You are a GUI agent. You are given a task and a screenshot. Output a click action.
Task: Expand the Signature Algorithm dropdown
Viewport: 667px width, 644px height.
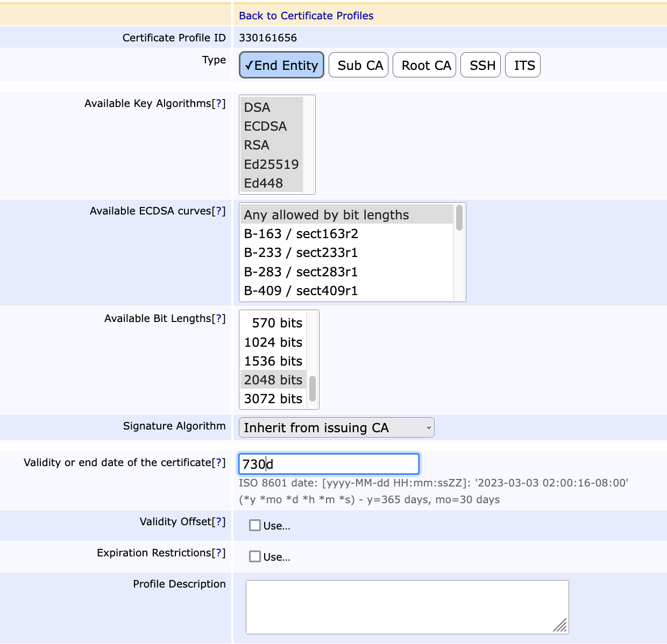click(x=336, y=428)
